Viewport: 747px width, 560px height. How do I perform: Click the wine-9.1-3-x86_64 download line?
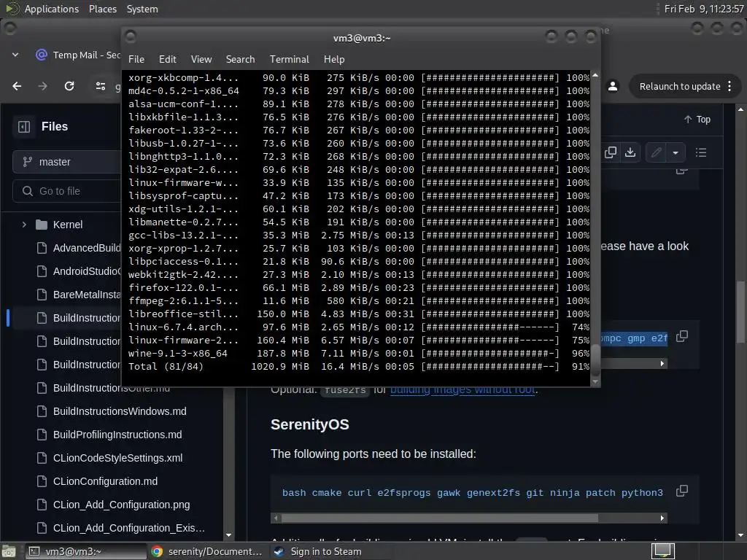[358, 354]
